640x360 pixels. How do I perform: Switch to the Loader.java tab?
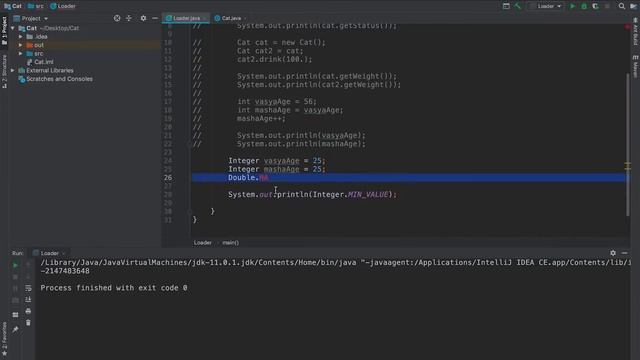[x=186, y=18]
